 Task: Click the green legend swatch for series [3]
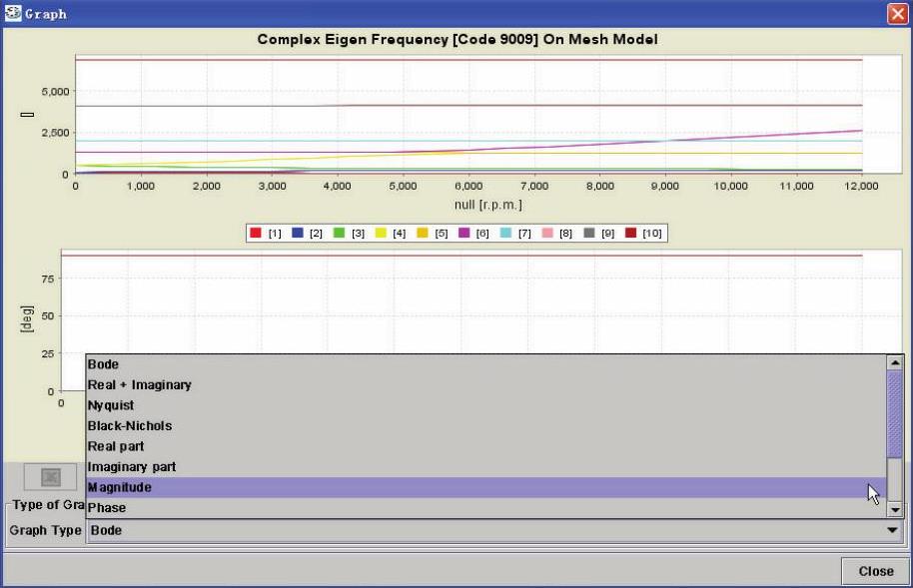(x=340, y=234)
